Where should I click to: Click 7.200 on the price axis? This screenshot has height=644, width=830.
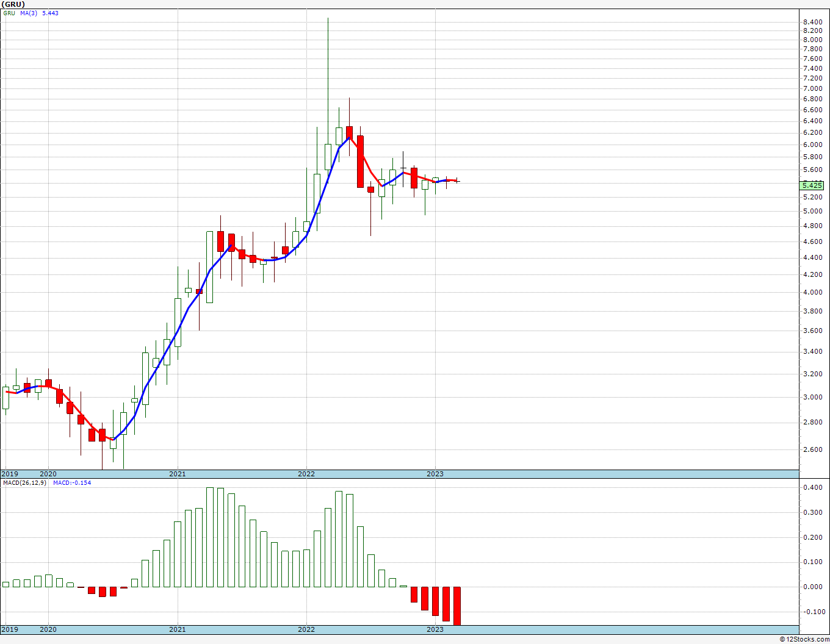[812, 78]
